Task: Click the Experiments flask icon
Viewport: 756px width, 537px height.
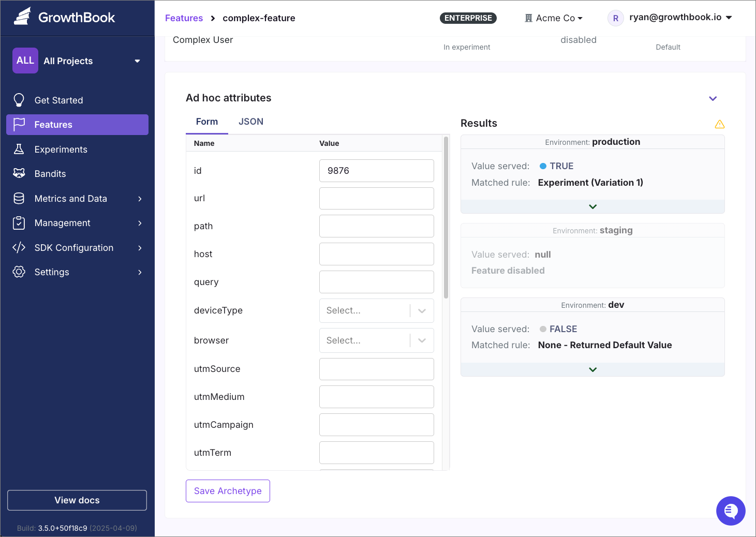Action: tap(19, 149)
